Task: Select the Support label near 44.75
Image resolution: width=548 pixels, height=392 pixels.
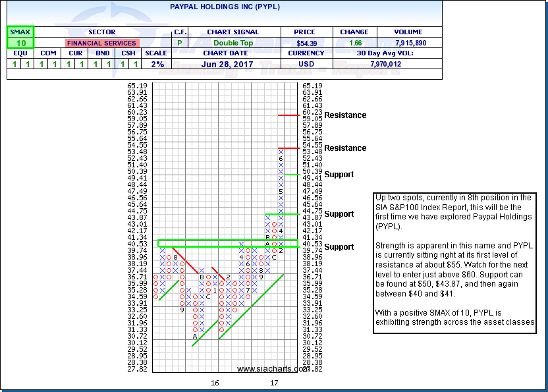Action: click(x=339, y=214)
